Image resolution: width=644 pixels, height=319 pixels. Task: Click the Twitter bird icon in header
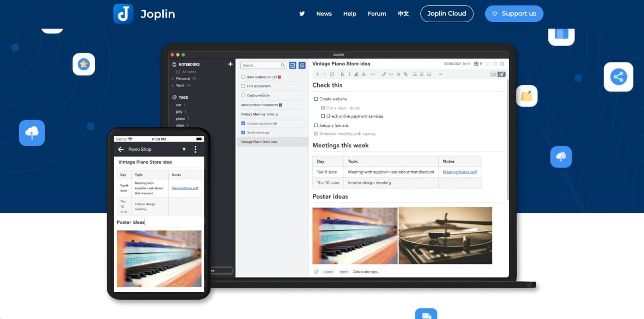click(x=302, y=14)
